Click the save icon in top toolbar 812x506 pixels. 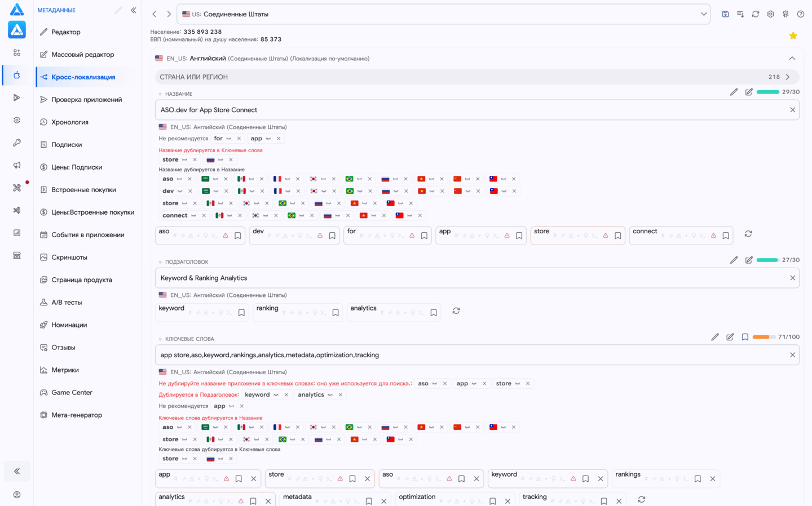725,14
